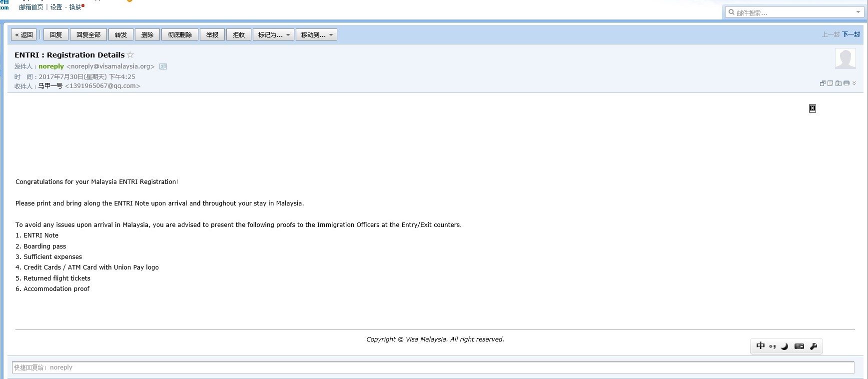The image size is (868, 379).
Task: Click the 'To avoid any issues' sentence
Action: tap(239, 225)
